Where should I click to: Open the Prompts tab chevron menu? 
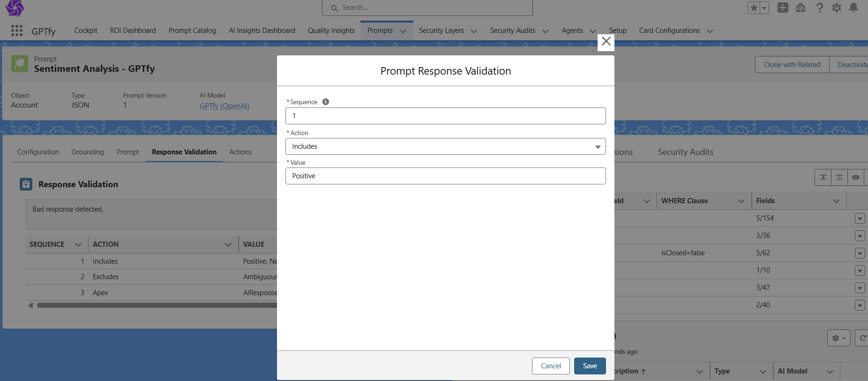click(x=403, y=31)
